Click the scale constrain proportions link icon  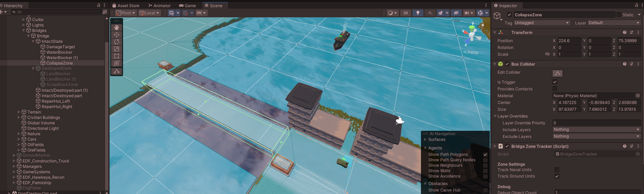click(x=547, y=54)
